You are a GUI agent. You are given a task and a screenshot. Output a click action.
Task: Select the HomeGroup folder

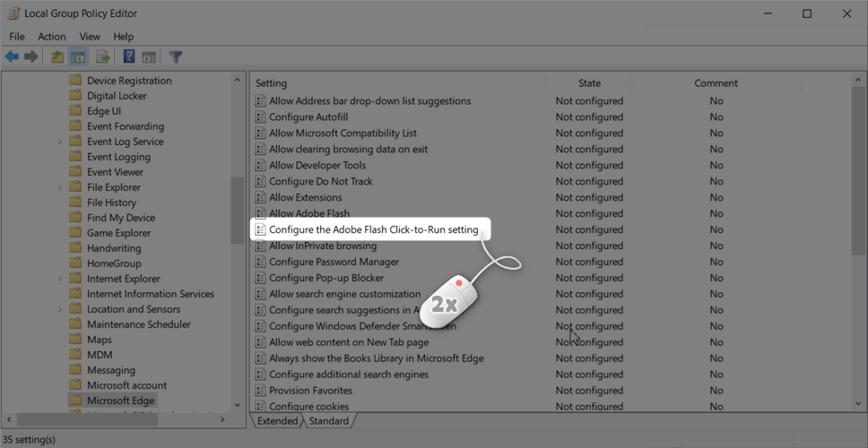(114, 263)
